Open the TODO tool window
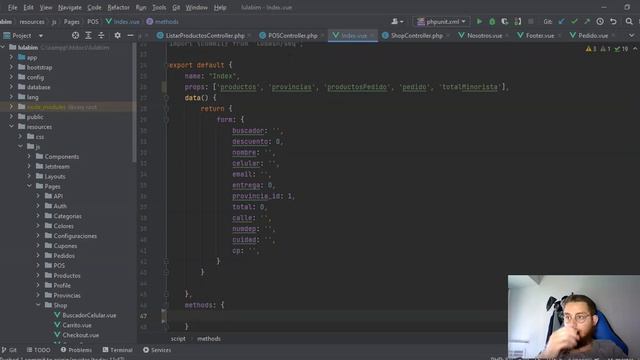Viewport: 640px width, 360px height. [38, 350]
